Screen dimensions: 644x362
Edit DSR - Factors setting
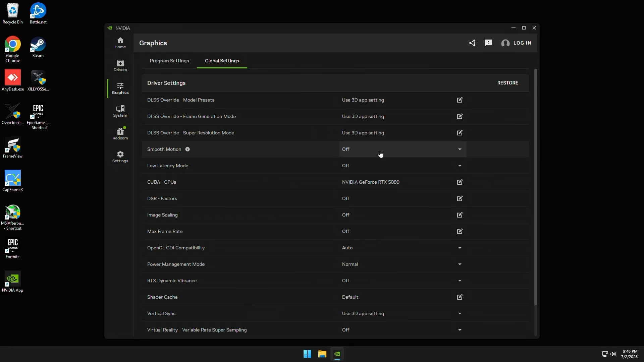tap(460, 198)
